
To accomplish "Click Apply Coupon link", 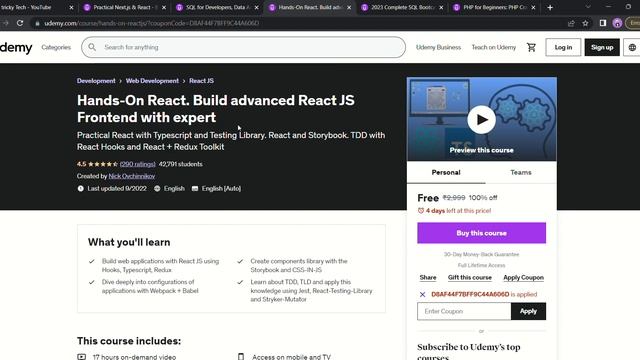I will click(x=524, y=278).
